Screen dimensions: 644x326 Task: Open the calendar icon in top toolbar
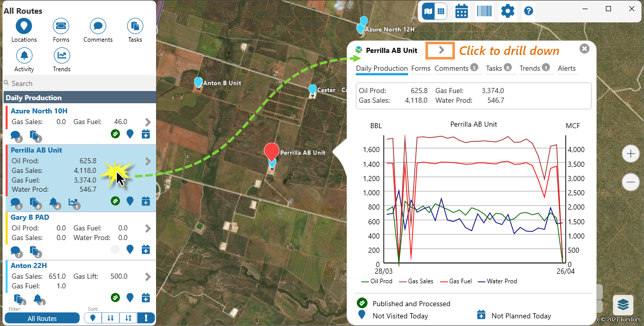coord(462,11)
